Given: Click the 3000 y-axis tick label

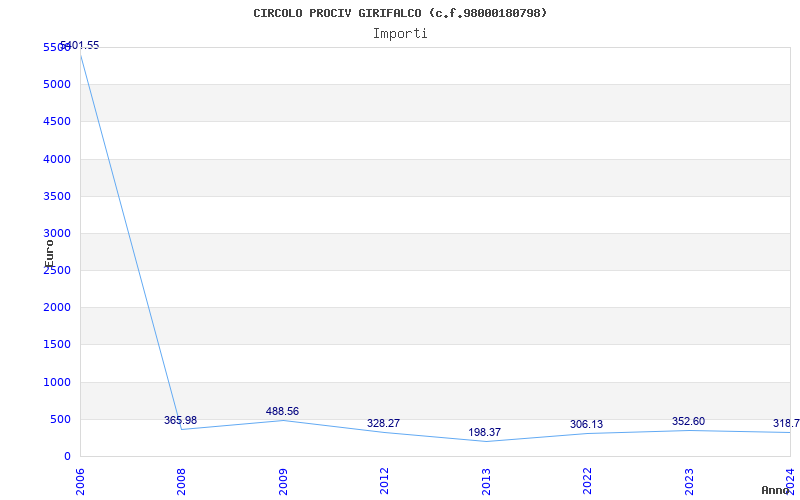Looking at the screenshot, I should 57,233.
